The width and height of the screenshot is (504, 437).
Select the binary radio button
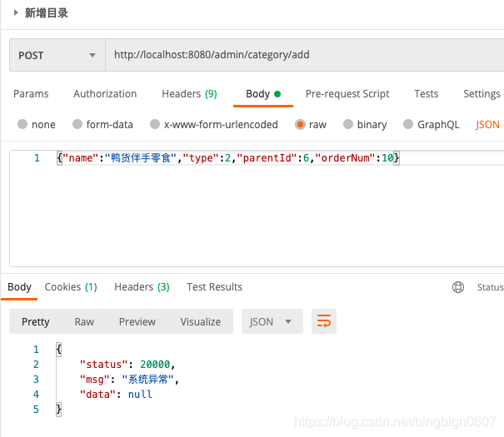click(x=348, y=124)
